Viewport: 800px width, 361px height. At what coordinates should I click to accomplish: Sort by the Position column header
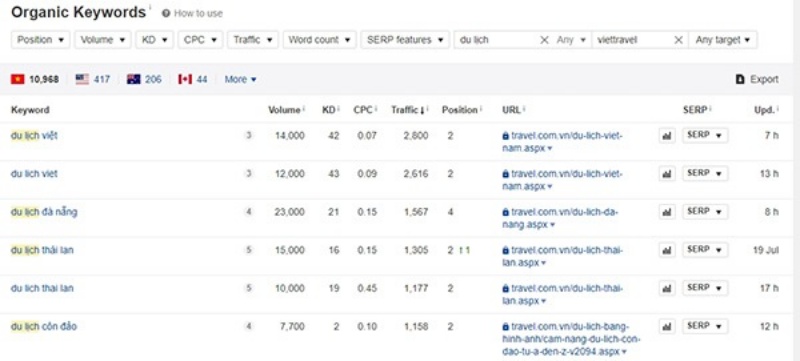pos(460,110)
